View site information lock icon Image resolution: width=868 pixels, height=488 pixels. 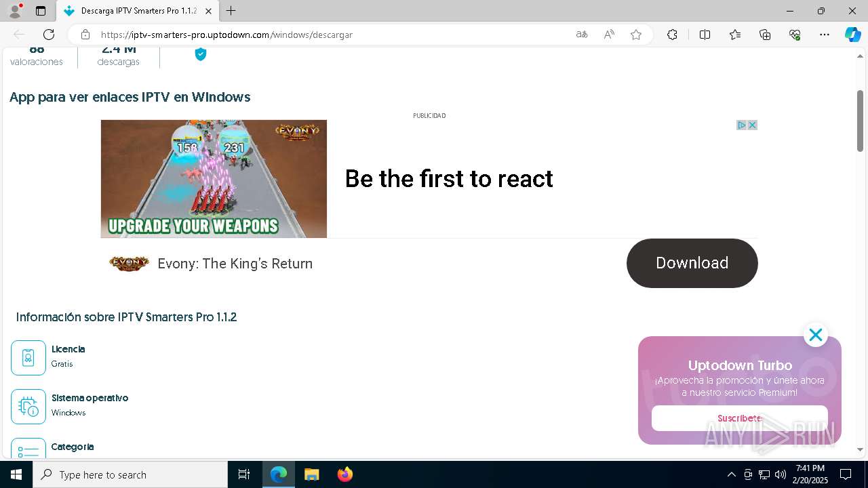pyautogui.click(x=85, y=35)
